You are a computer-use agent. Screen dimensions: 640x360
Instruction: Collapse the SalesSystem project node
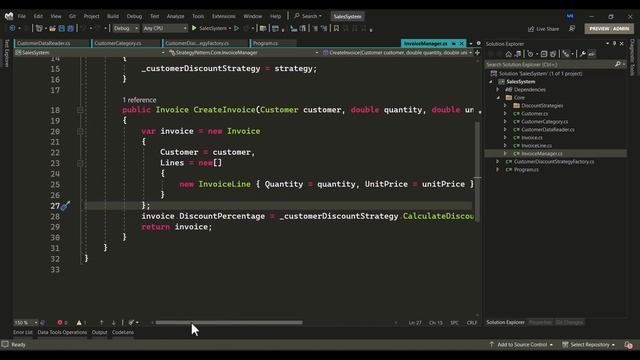[491, 82]
